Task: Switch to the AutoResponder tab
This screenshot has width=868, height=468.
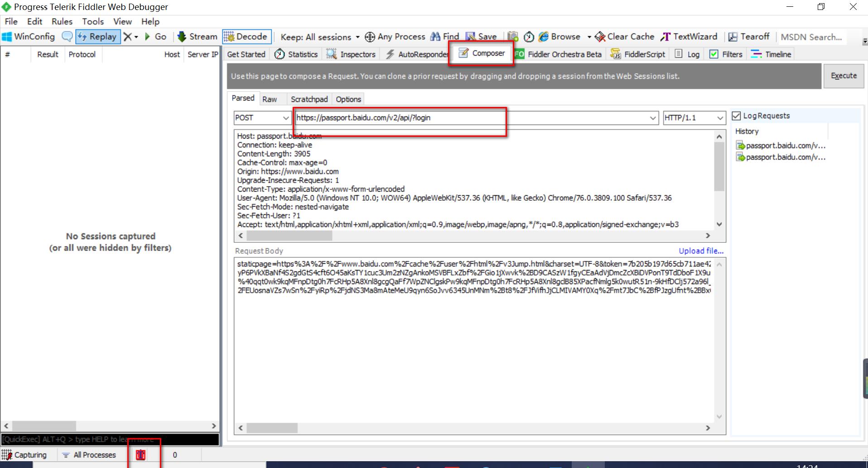Action: pos(416,54)
